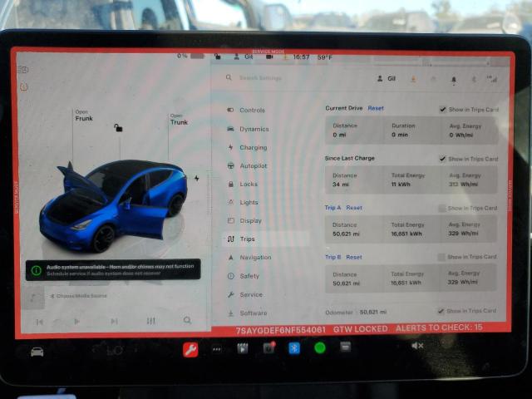Tap the blue car 3D model

pos(113,205)
